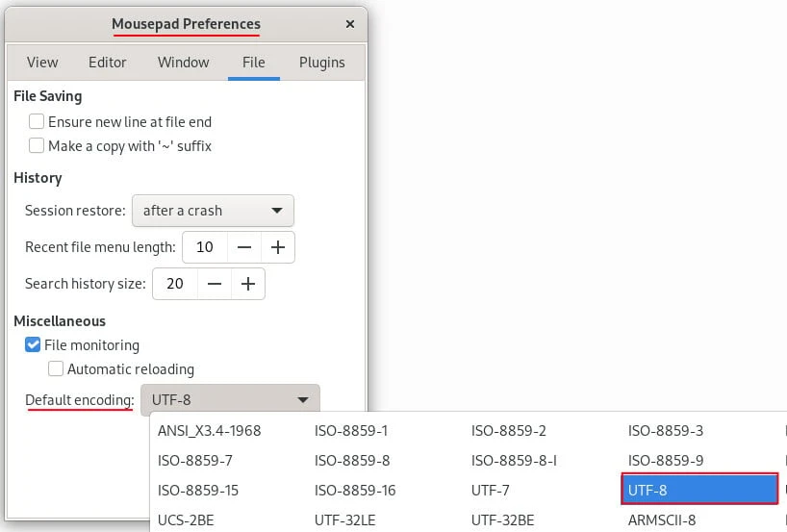Open the Plugins tab

click(x=321, y=62)
